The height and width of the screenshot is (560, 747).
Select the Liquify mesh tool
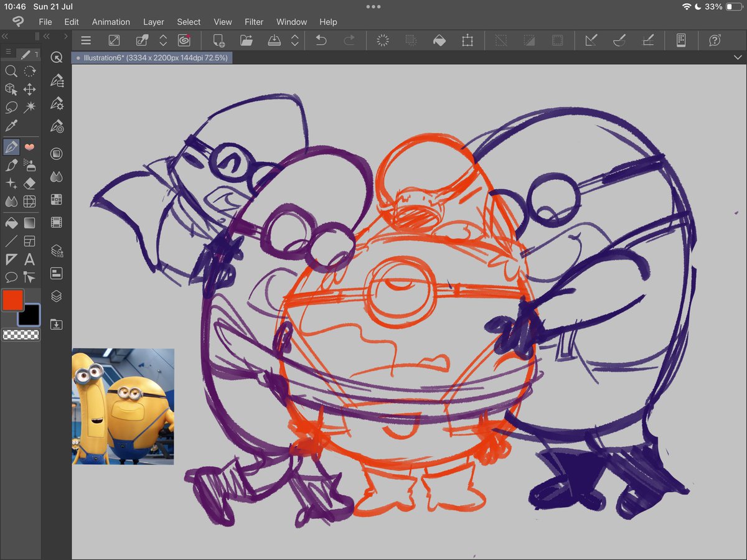click(29, 202)
